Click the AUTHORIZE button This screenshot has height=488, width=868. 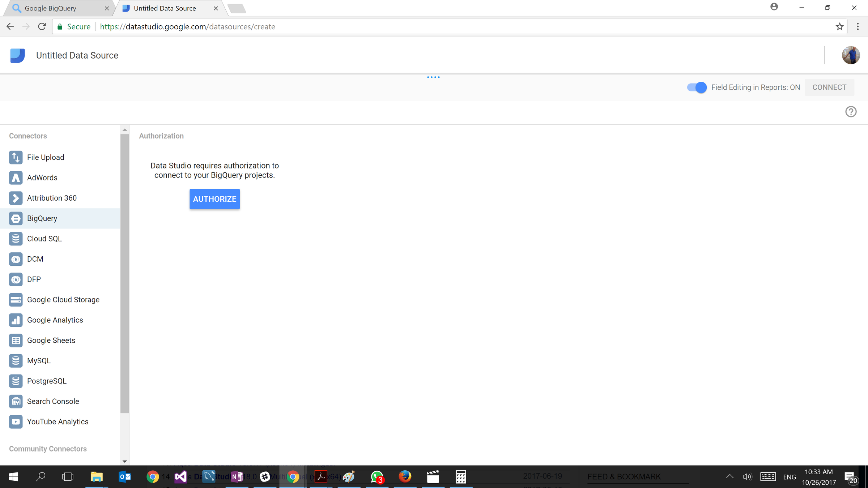click(x=214, y=199)
